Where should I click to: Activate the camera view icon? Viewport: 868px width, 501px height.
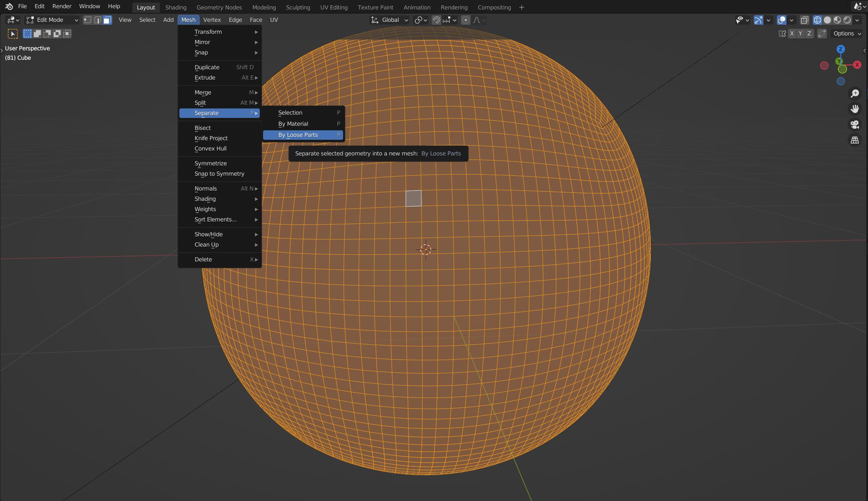pyautogui.click(x=855, y=125)
